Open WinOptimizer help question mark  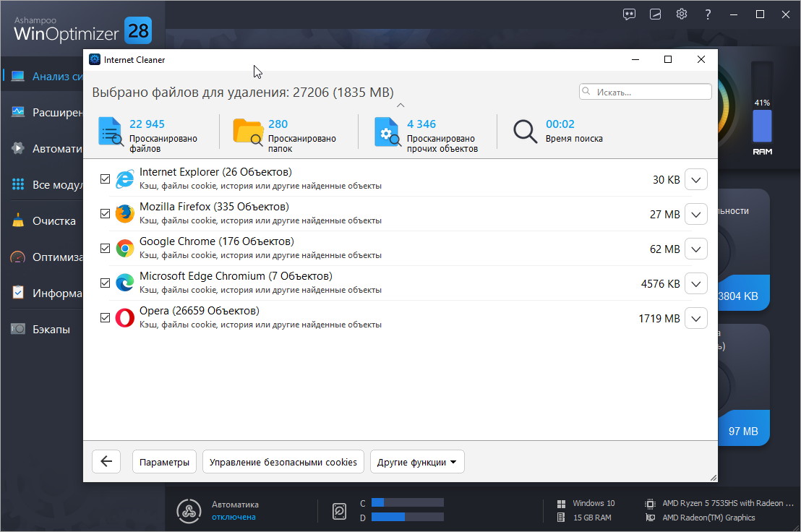click(708, 14)
